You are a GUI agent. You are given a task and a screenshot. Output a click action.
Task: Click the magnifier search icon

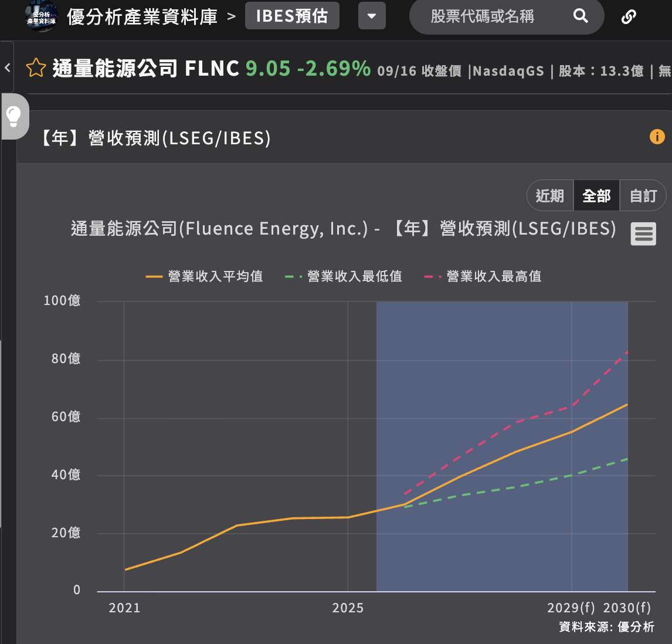coord(581,16)
